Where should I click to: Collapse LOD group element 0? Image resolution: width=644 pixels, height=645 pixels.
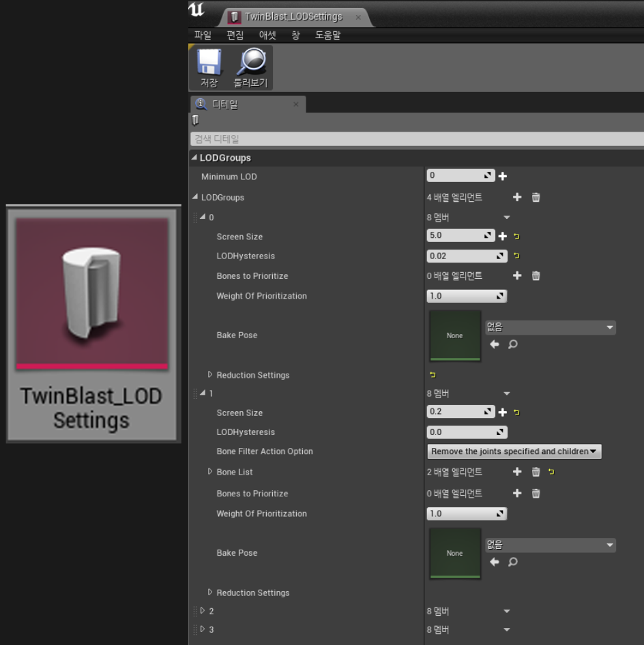(203, 216)
